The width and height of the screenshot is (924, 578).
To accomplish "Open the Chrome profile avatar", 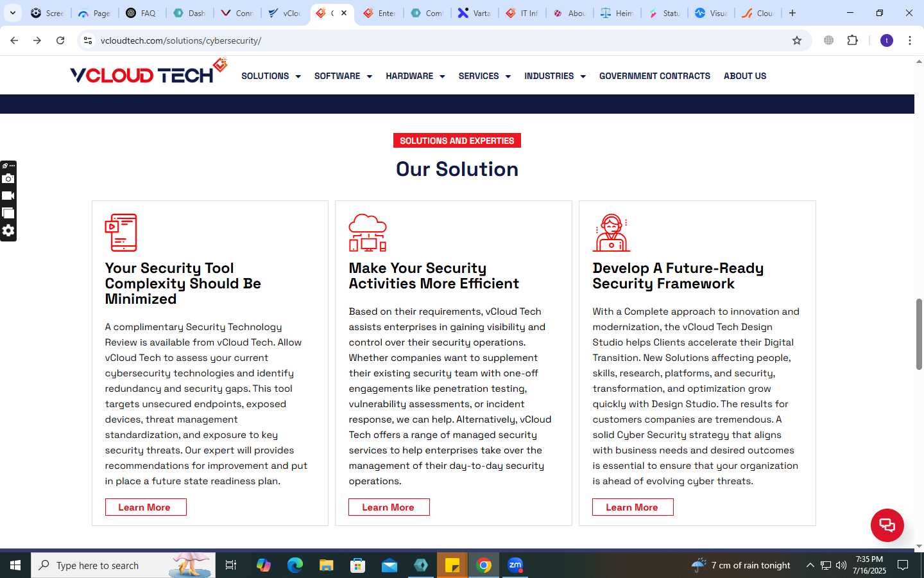I will (887, 40).
